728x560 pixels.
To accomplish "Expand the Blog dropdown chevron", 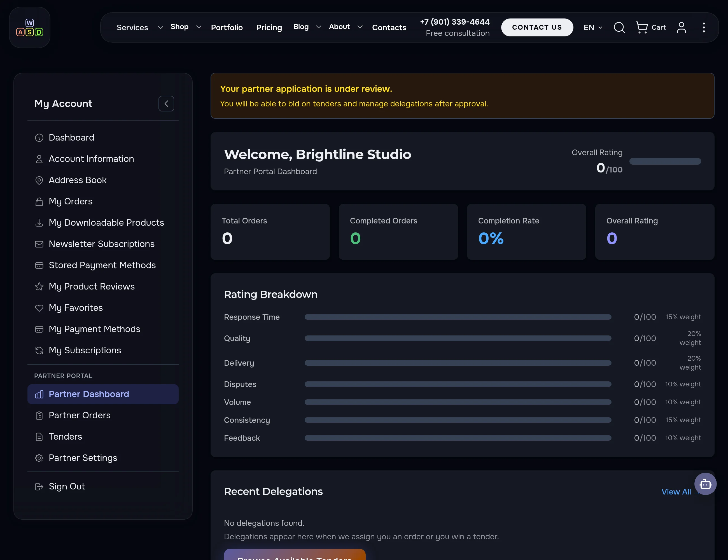I will (x=318, y=27).
